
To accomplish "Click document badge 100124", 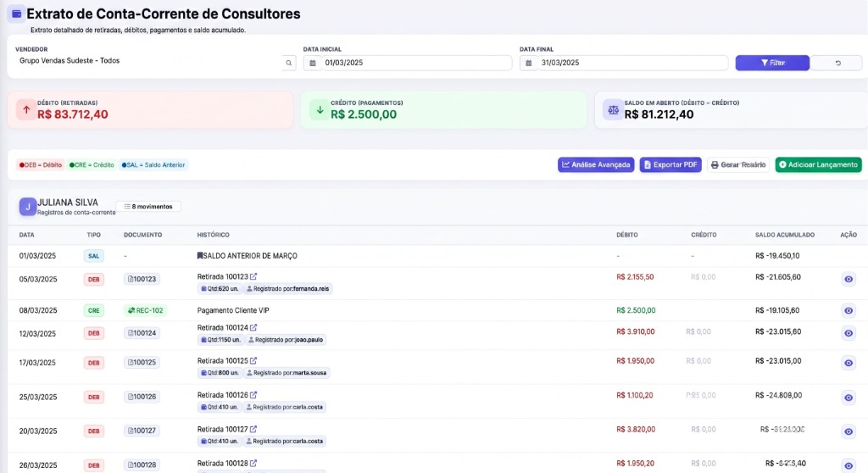I will [142, 333].
